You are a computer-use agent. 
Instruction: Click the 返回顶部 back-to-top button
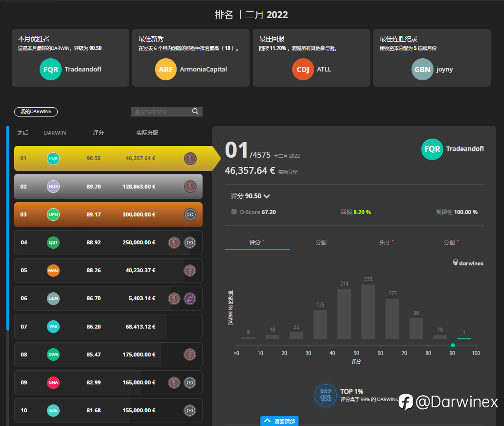[279, 421]
